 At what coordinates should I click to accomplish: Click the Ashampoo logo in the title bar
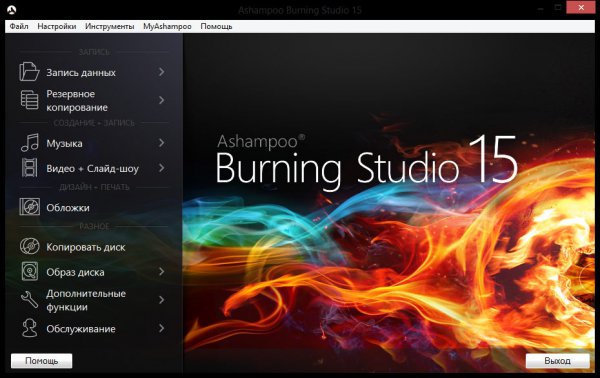click(11, 10)
